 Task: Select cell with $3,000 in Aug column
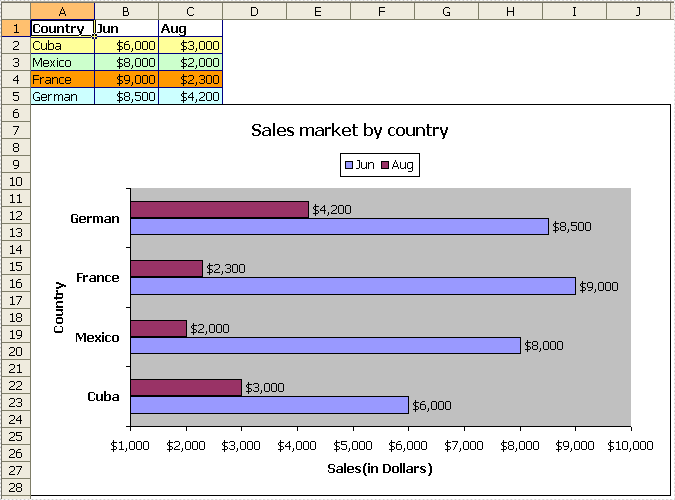point(190,45)
